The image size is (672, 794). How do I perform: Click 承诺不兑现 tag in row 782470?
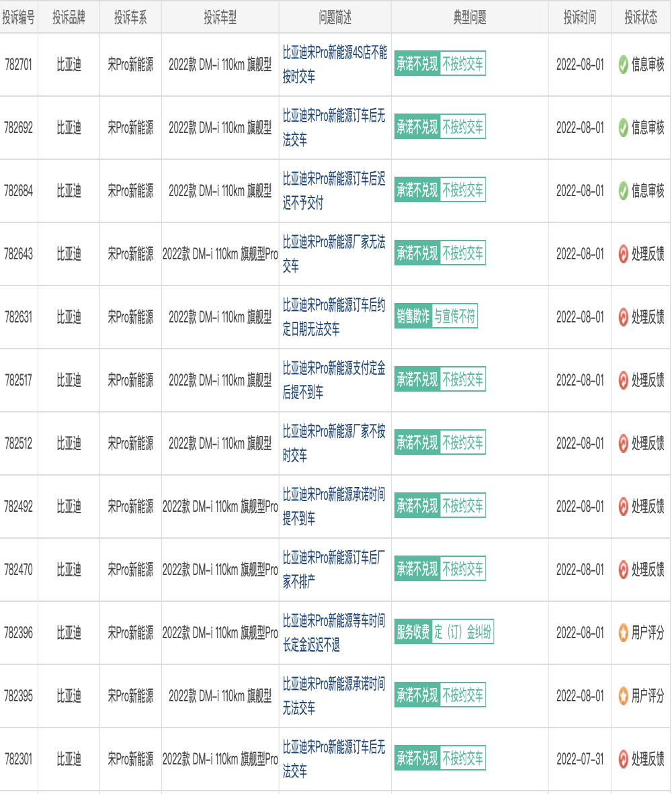tap(417, 569)
